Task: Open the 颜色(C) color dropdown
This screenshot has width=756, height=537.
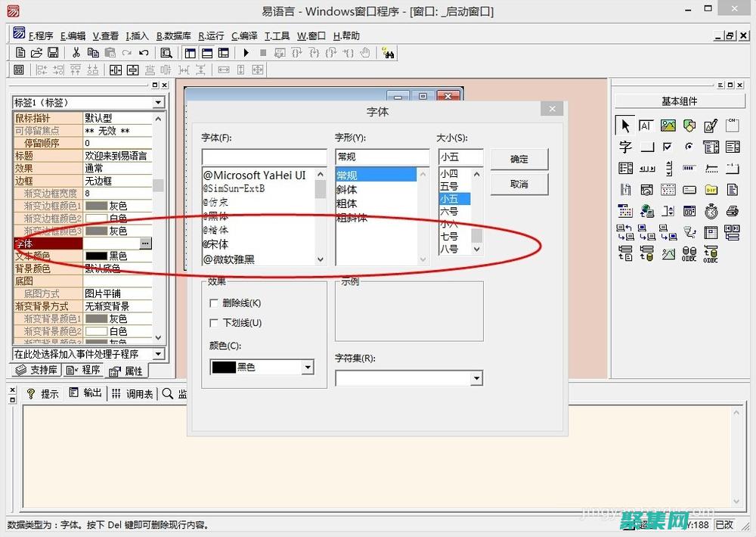Action: point(306,367)
